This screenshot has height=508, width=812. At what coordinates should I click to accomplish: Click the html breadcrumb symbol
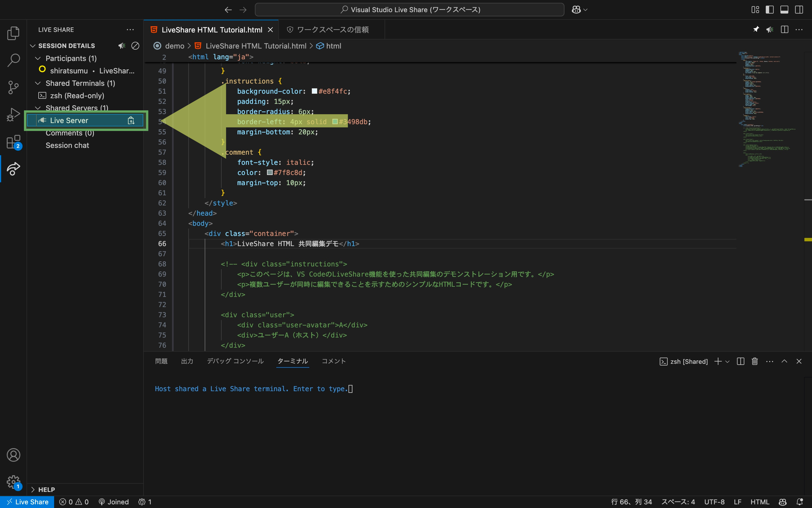pos(329,46)
